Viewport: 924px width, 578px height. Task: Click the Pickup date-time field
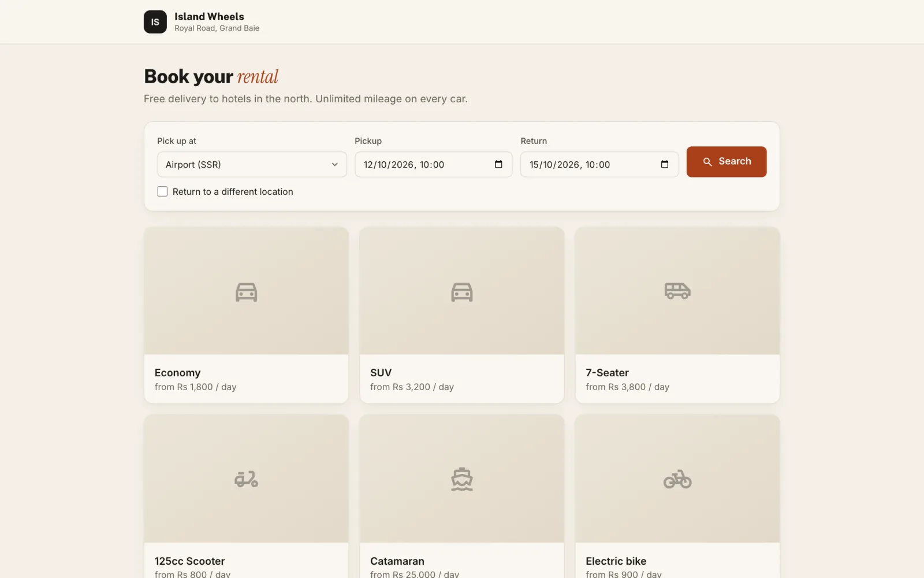(433, 164)
